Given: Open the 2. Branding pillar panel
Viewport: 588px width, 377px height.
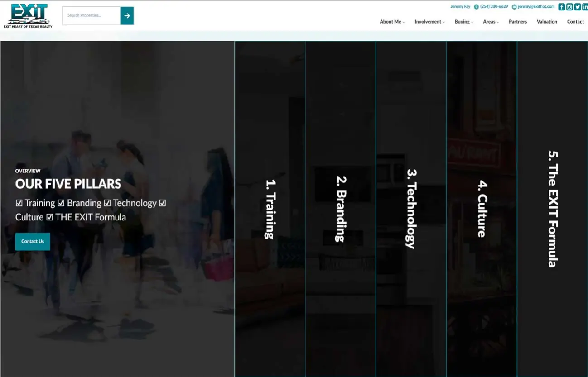Looking at the screenshot, I should (x=341, y=209).
